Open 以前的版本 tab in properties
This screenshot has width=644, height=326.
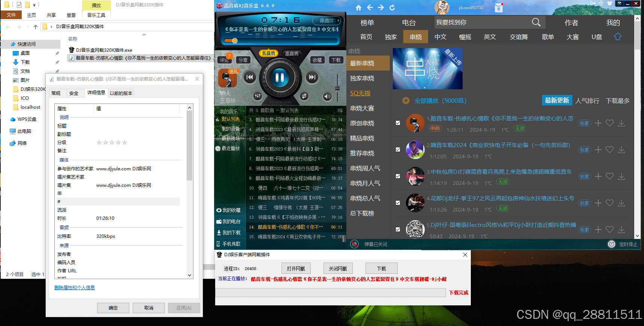[x=121, y=93]
